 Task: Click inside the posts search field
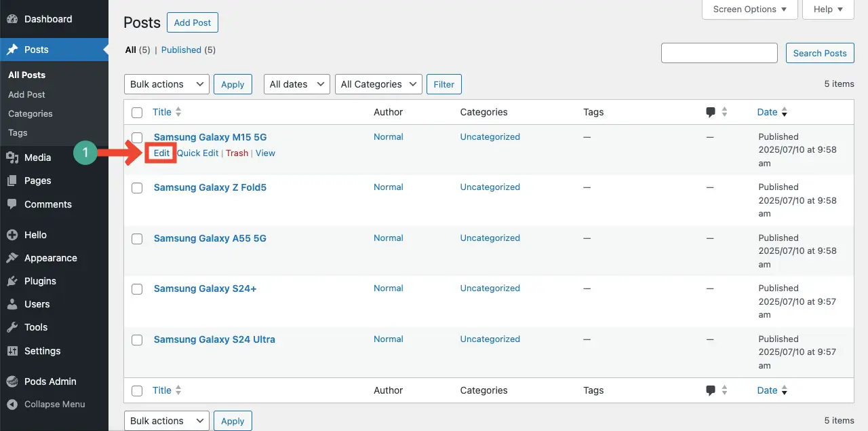(719, 53)
